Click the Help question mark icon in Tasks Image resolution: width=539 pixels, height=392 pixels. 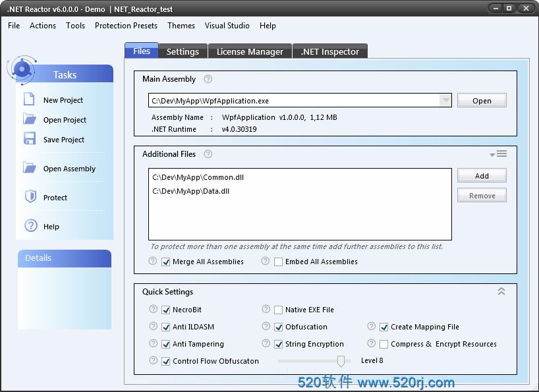(31, 226)
